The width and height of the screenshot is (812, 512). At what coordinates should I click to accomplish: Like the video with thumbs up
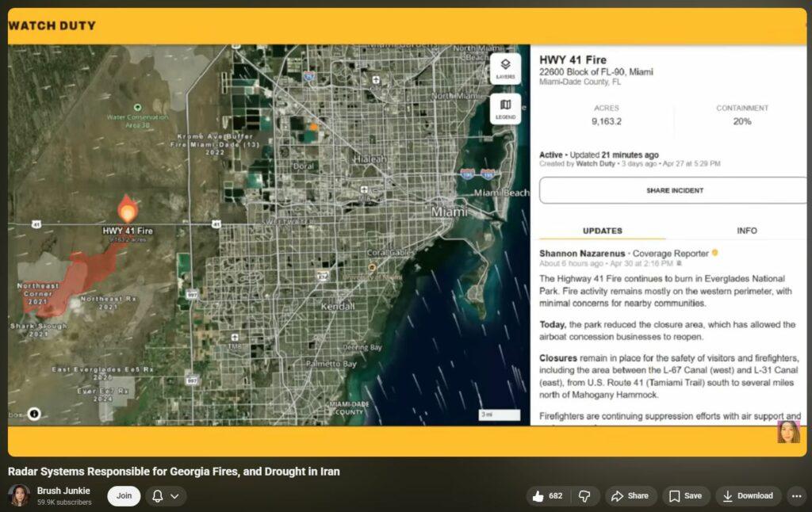click(x=547, y=496)
